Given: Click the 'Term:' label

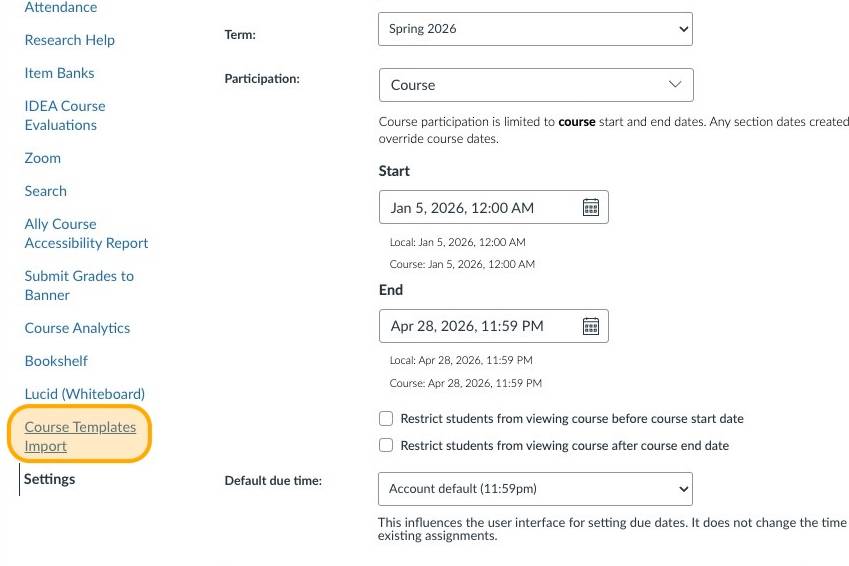Looking at the screenshot, I should pos(240,35).
